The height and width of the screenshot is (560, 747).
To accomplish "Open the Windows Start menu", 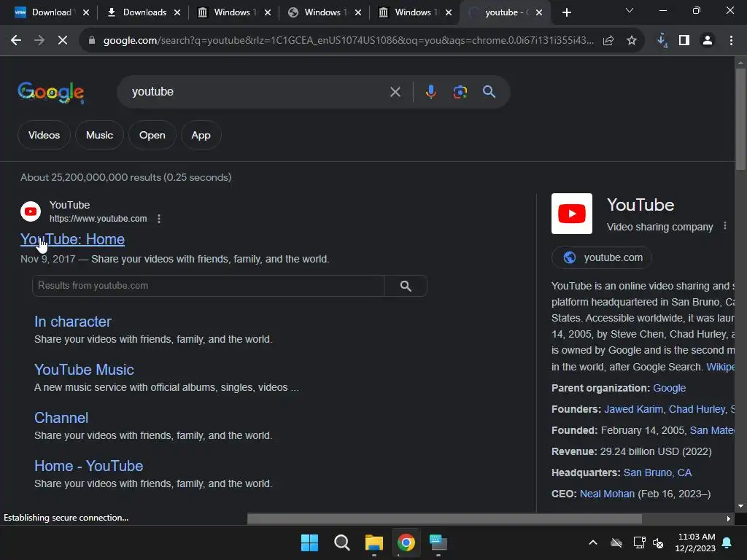I will 309,542.
